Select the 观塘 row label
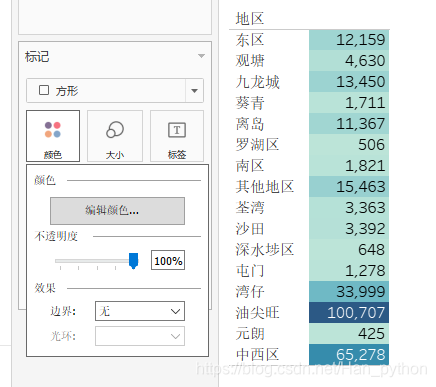The image size is (436, 387). click(250, 61)
